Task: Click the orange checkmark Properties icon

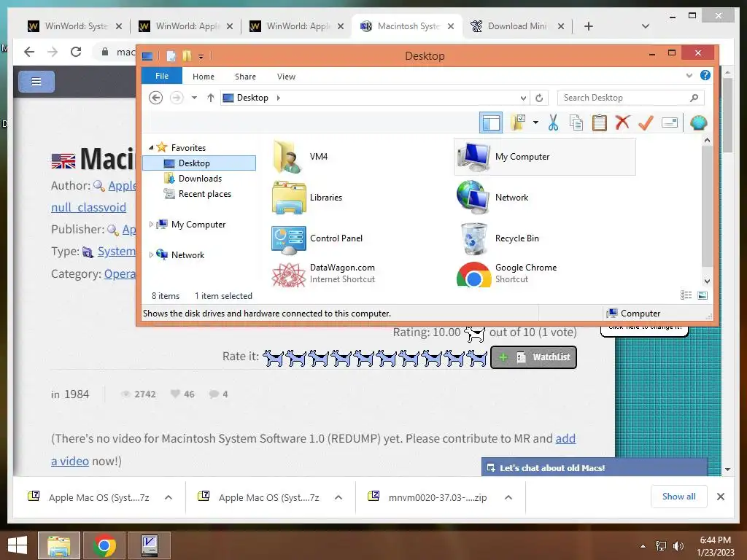Action: click(x=646, y=122)
